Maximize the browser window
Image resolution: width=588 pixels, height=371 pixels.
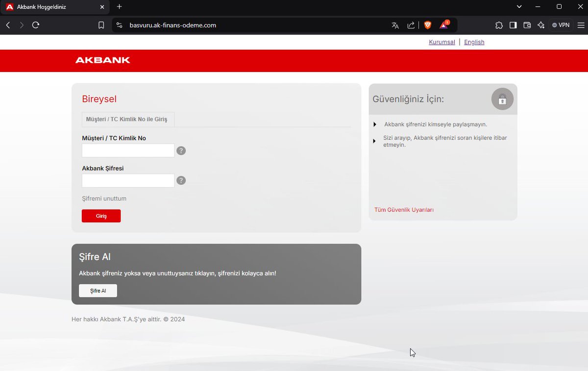click(x=559, y=7)
